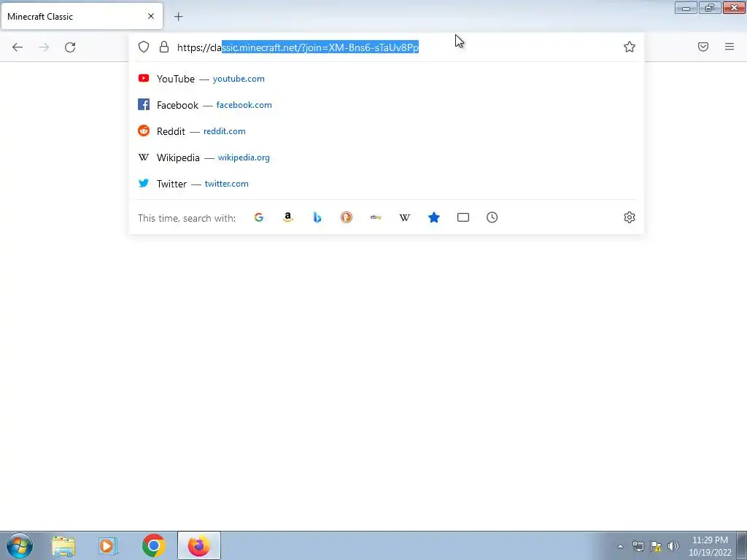Open search settings gear
The height and width of the screenshot is (560, 747).
pos(630,217)
